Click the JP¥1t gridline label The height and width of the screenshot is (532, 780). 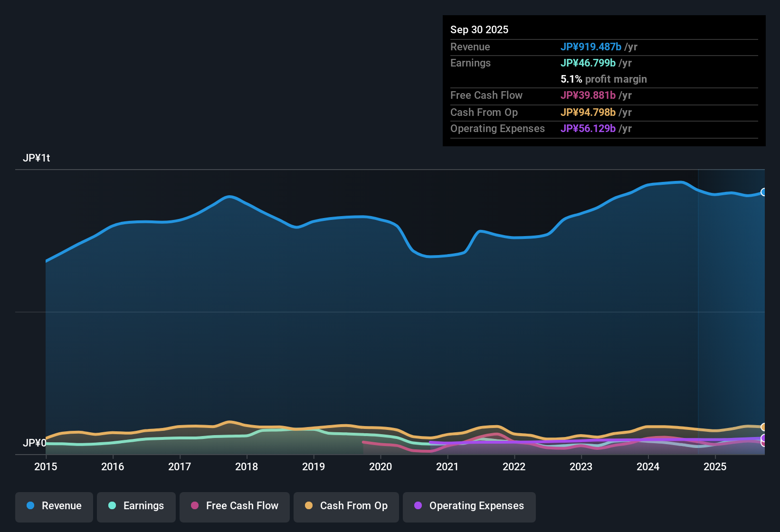click(36, 158)
